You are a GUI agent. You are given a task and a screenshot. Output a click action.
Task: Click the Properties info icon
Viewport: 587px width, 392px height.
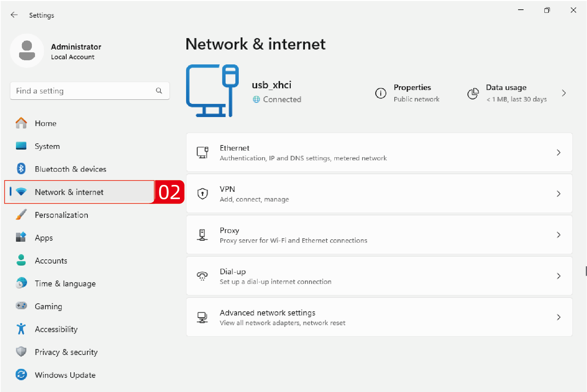[x=380, y=93]
